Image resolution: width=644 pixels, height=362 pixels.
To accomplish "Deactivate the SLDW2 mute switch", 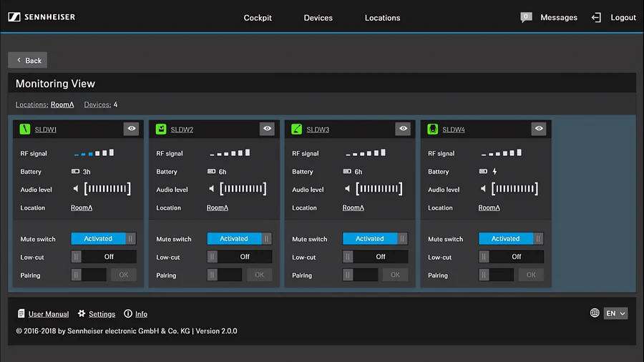I will click(x=240, y=238).
